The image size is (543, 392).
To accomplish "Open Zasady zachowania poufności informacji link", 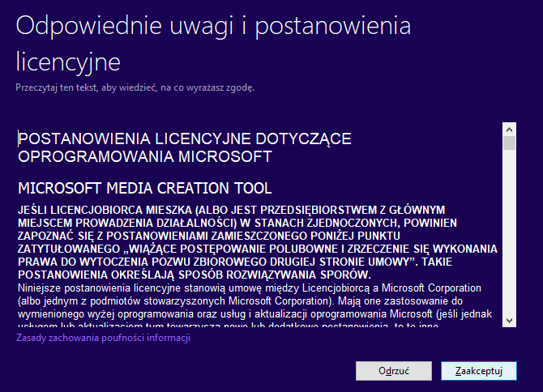I will (103, 338).
